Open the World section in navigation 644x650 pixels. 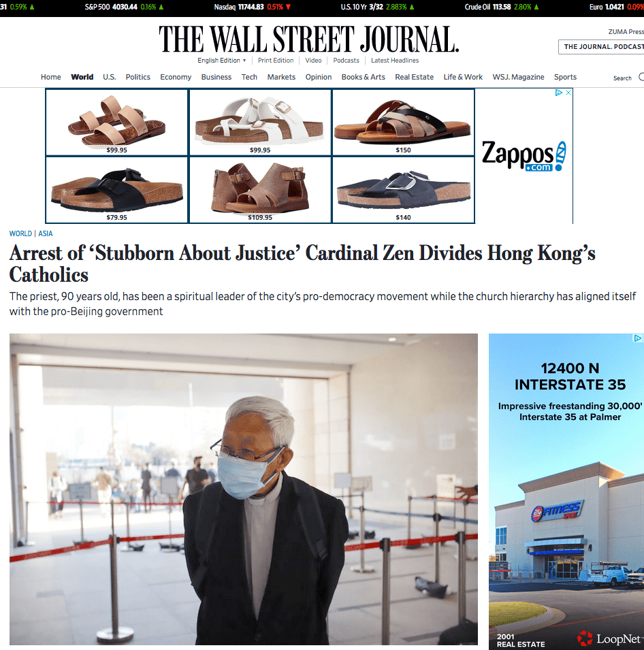coord(82,77)
